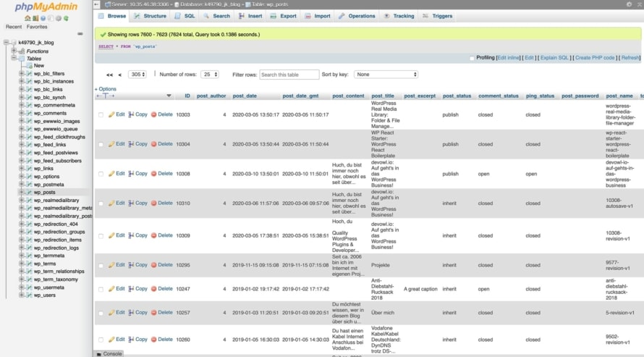The image size is (644, 357).
Task: Click the Filter rows search field
Action: (289, 75)
